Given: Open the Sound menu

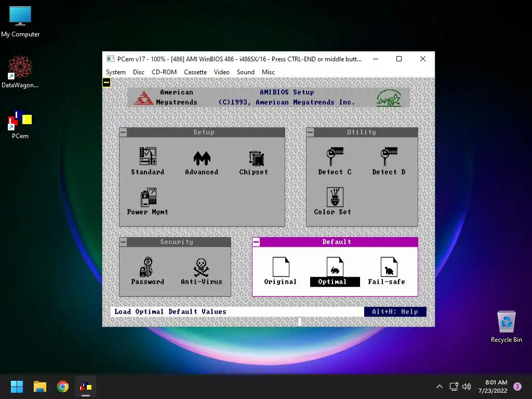Looking at the screenshot, I should (x=246, y=72).
